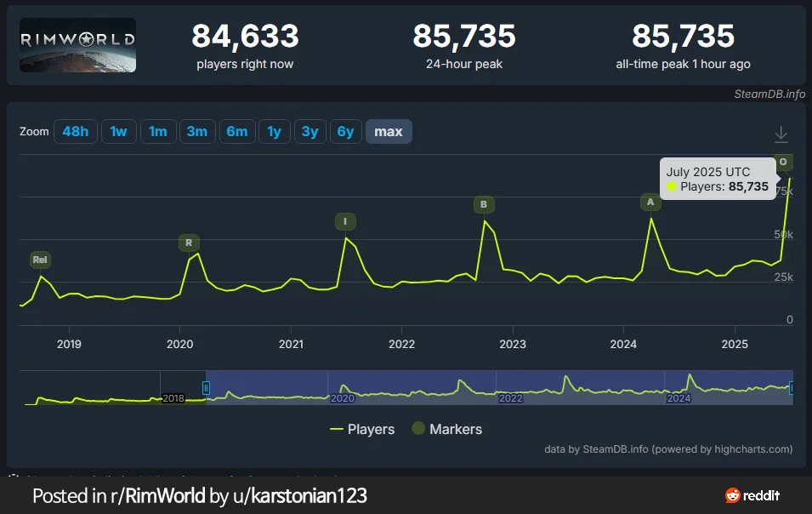Zoom chart to 6m
This screenshot has width=812, height=514.
(237, 131)
